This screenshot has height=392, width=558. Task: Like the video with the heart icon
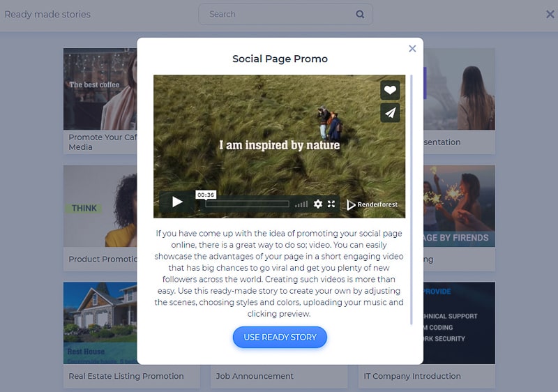click(x=390, y=90)
